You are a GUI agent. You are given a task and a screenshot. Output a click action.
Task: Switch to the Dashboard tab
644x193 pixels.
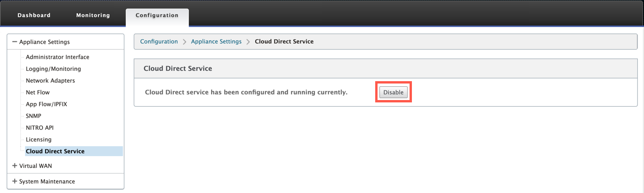point(34,15)
